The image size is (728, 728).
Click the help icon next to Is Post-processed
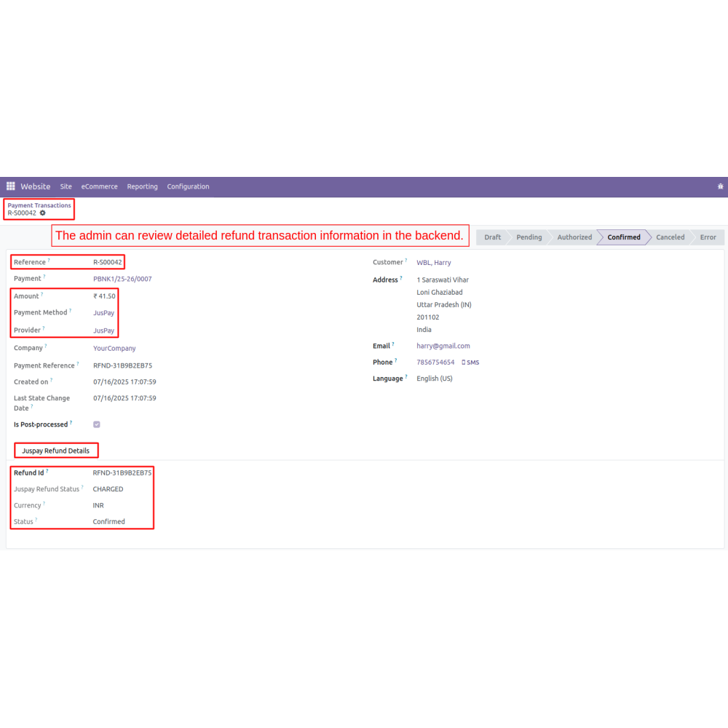coord(71,422)
